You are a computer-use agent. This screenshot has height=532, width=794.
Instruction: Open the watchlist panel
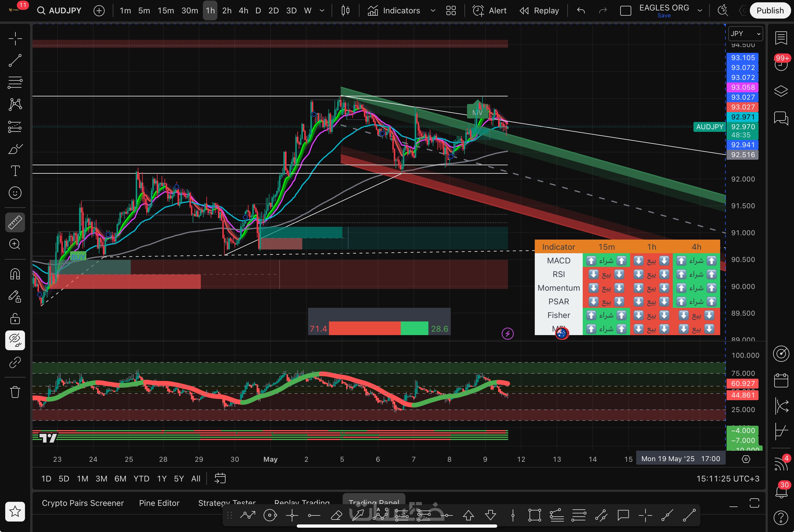781,38
